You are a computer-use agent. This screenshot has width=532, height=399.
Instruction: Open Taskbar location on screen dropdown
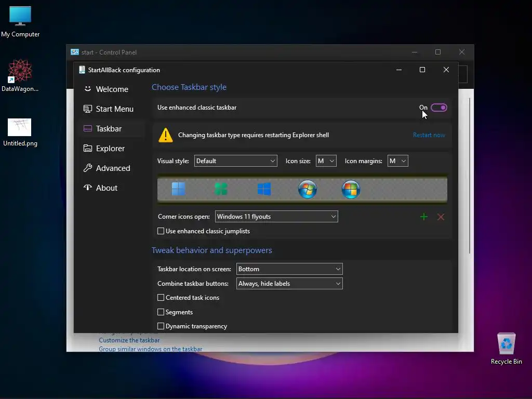[289, 269]
